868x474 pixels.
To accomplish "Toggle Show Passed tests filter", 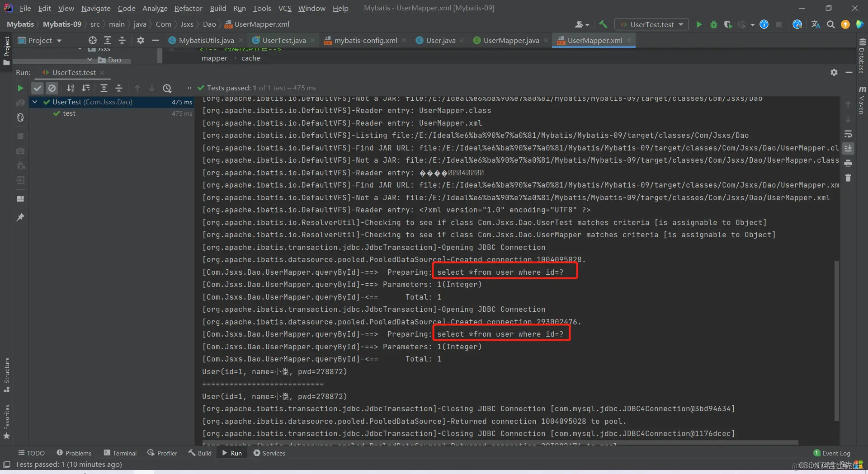I will coord(38,88).
